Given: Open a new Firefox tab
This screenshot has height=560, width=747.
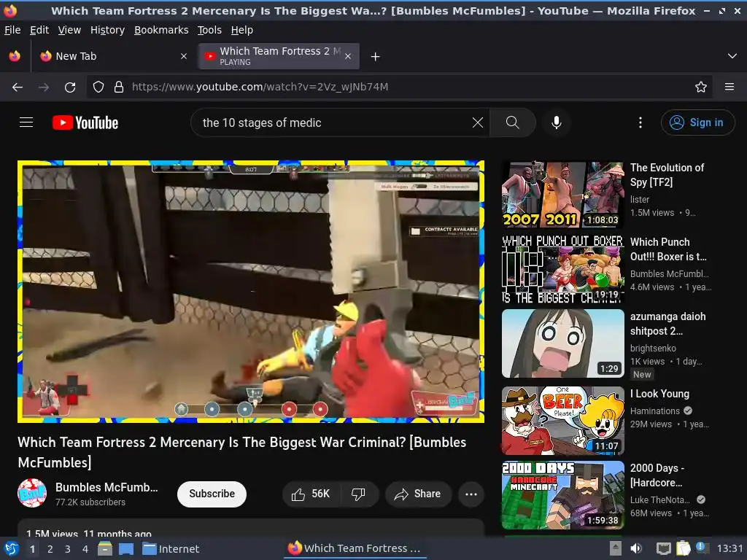Looking at the screenshot, I should [x=376, y=57].
